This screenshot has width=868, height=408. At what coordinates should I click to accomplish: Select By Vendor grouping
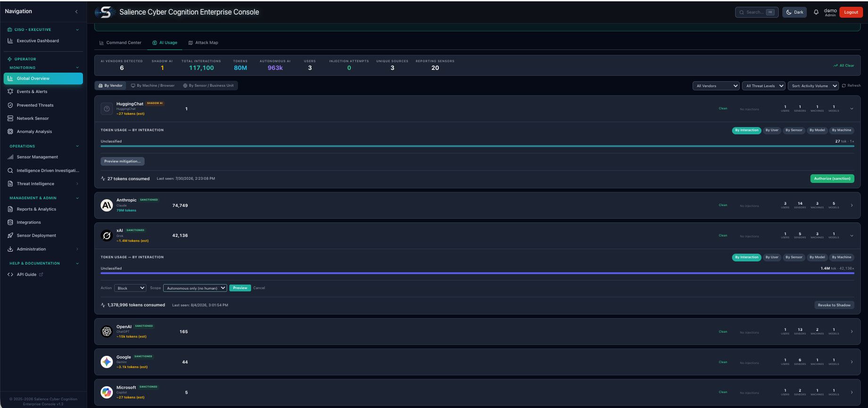(110, 85)
